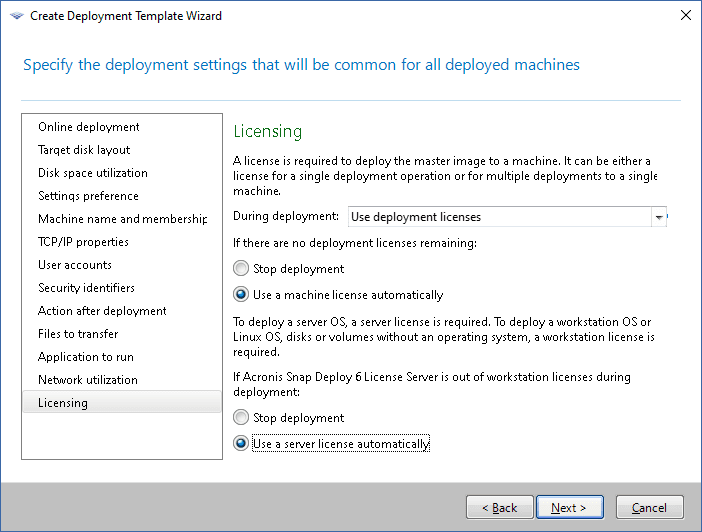Switch to Machine name and membership
Viewport: 702px width, 532px height.
point(122,219)
